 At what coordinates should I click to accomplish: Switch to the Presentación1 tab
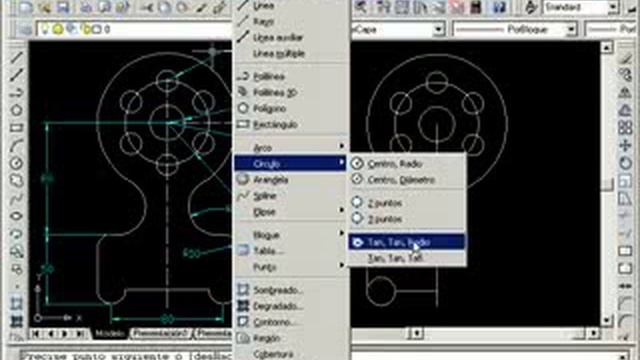pyautogui.click(x=161, y=333)
